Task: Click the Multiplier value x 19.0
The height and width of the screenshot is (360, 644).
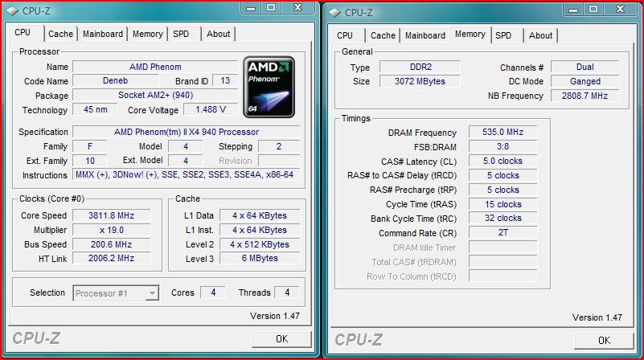Action: 111,230
